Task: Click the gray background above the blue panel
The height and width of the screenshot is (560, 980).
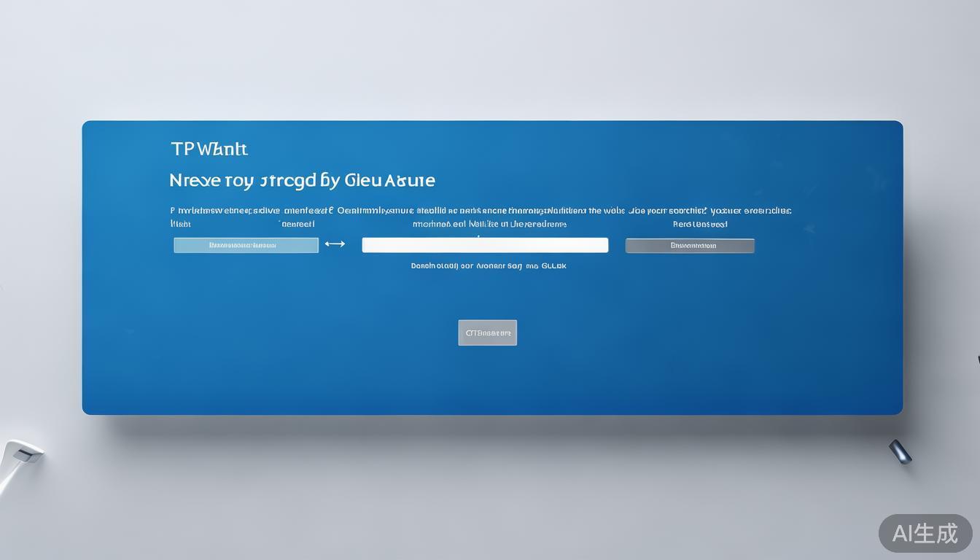Action: point(490,58)
